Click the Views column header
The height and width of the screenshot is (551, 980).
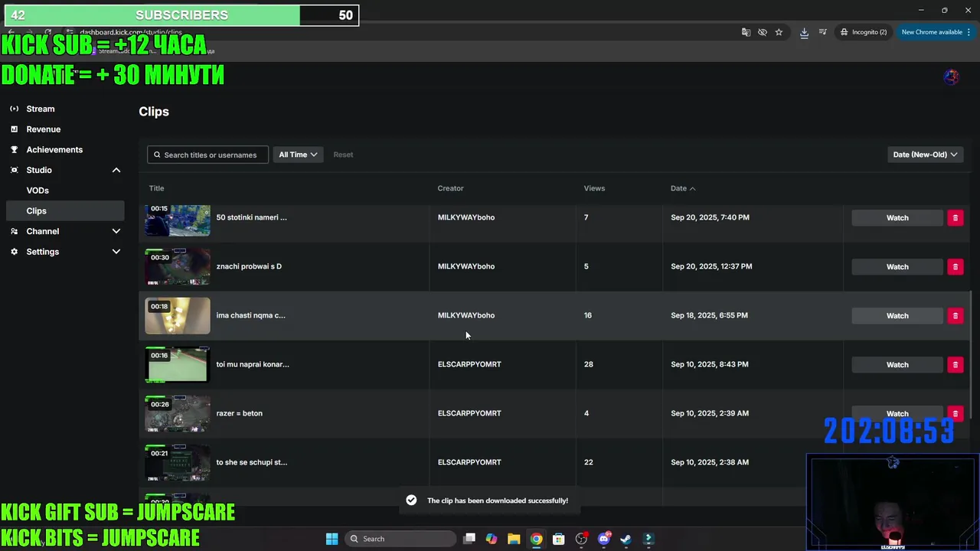click(x=594, y=188)
